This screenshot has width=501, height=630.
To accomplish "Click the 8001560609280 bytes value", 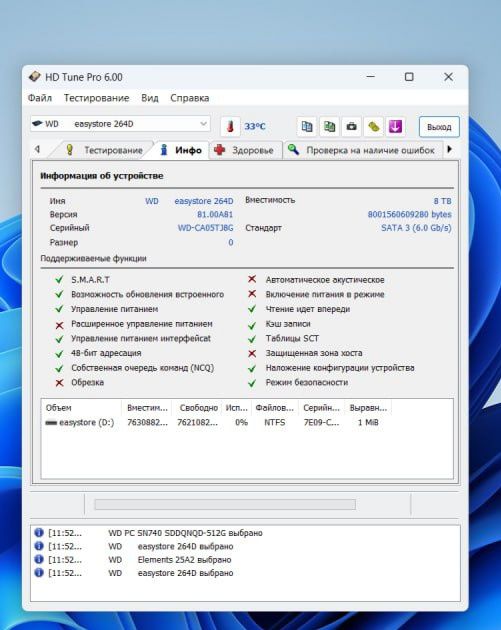I will pyautogui.click(x=409, y=215).
